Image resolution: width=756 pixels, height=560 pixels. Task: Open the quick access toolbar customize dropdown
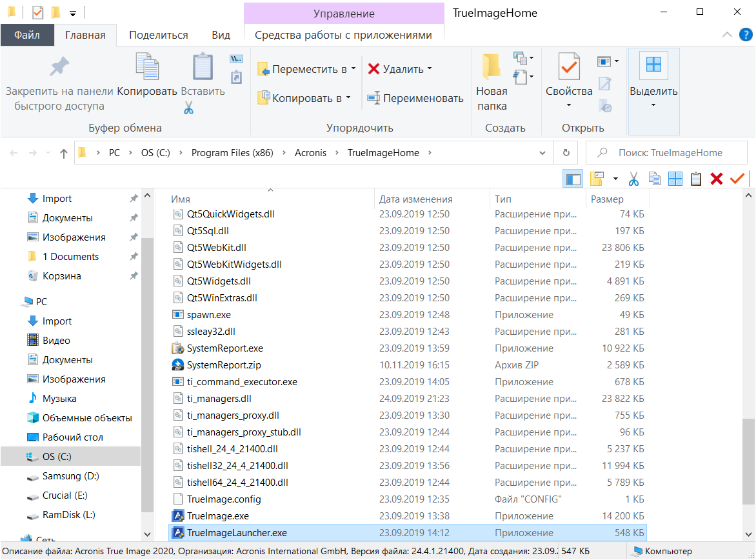click(73, 14)
